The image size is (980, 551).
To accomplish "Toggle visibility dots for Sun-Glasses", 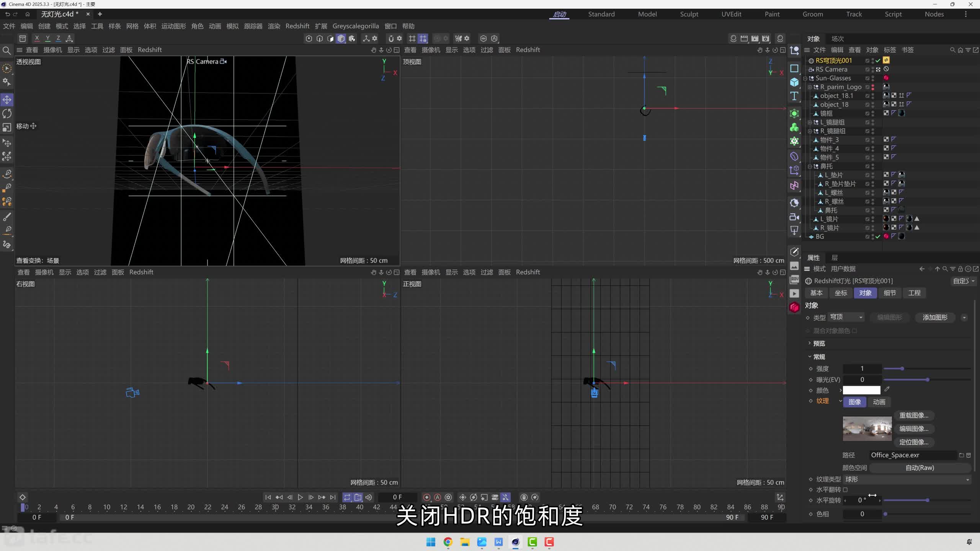I will (873, 78).
